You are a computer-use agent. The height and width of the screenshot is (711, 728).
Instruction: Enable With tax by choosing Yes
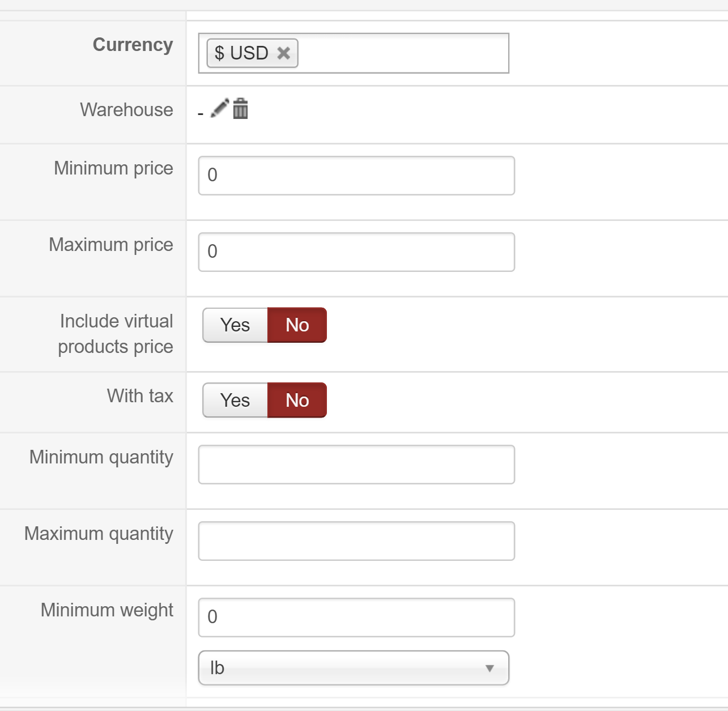235,401
